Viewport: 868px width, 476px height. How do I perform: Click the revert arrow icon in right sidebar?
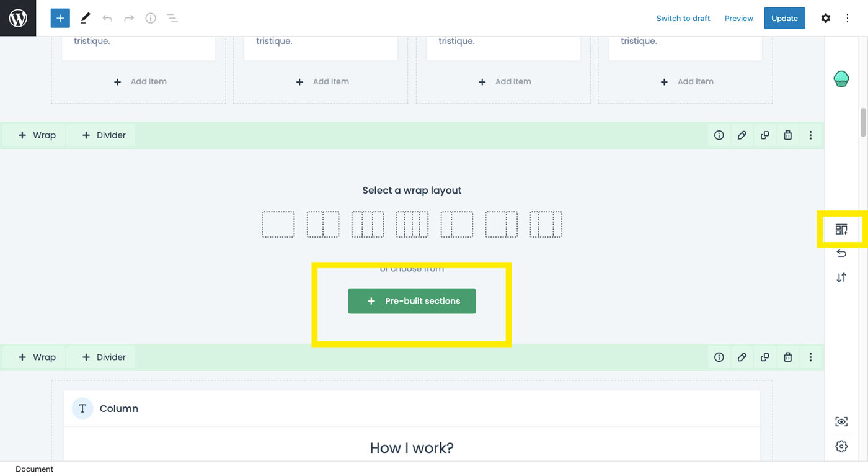(x=841, y=253)
